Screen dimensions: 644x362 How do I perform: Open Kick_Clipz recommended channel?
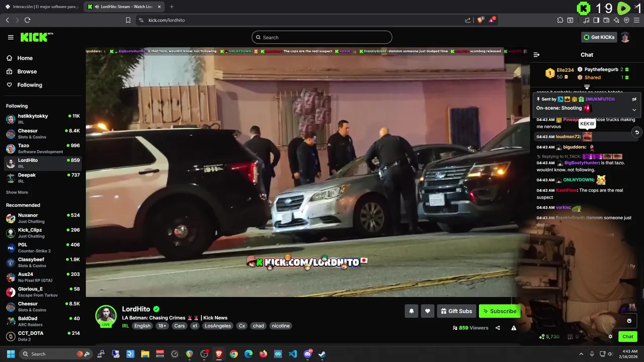pyautogui.click(x=43, y=233)
